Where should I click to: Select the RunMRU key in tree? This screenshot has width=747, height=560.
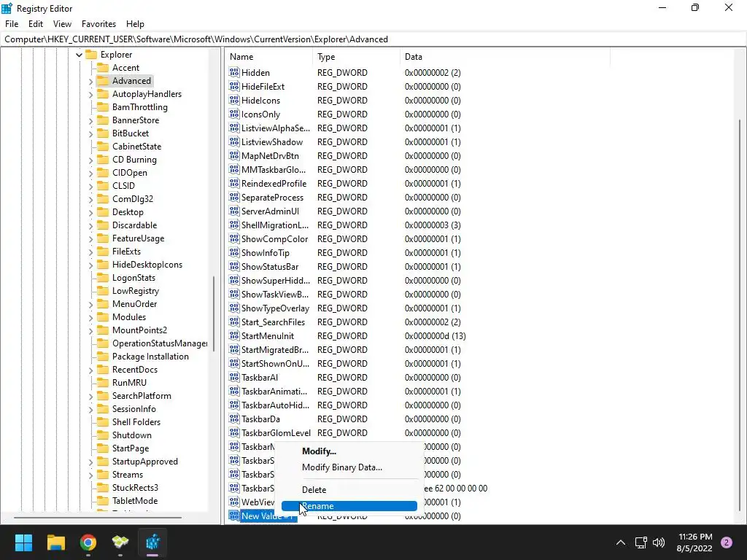click(129, 382)
